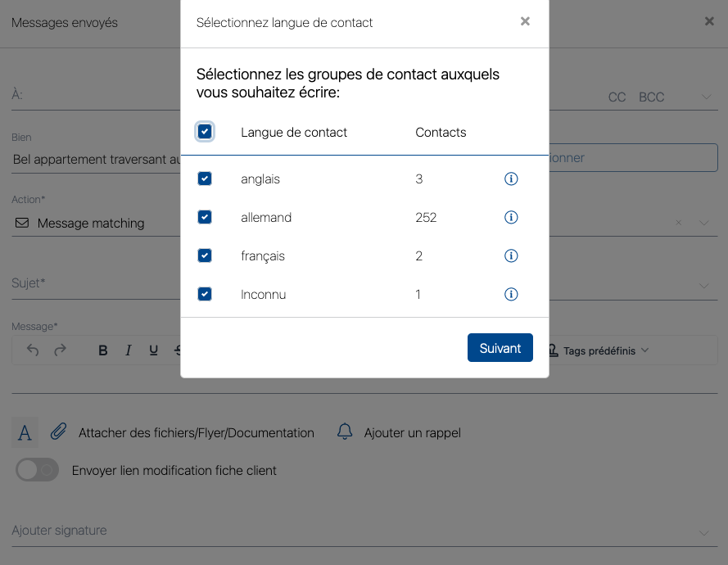Toggle the select-all languages header checkbox
The height and width of the screenshot is (565, 728).
pos(205,131)
